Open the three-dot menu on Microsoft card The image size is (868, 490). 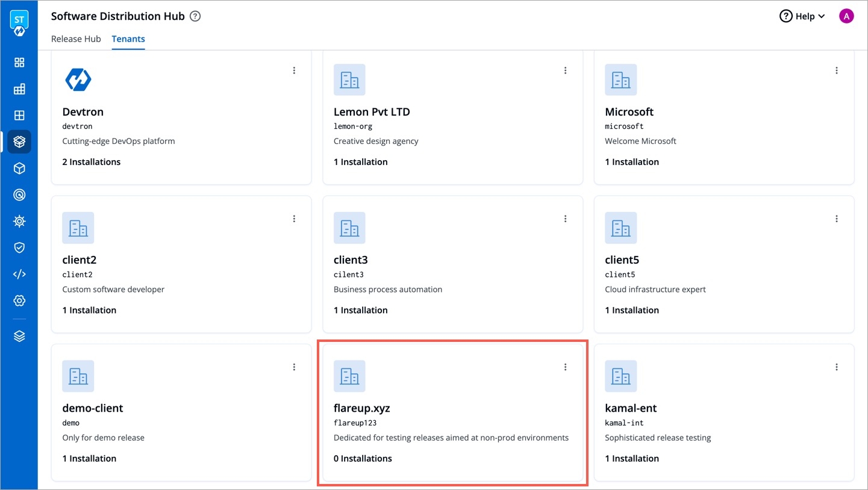click(836, 70)
